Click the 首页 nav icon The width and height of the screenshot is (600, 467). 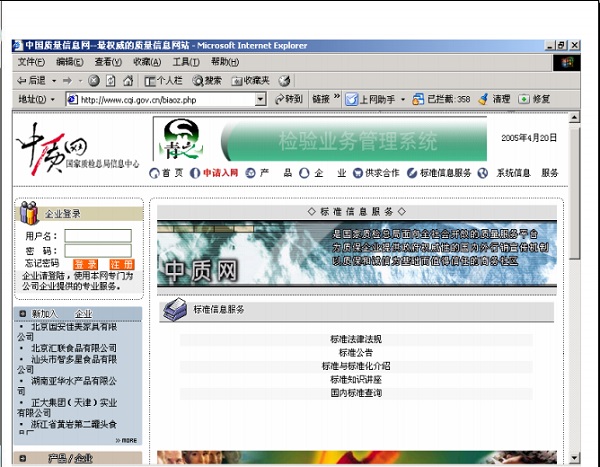point(154,173)
